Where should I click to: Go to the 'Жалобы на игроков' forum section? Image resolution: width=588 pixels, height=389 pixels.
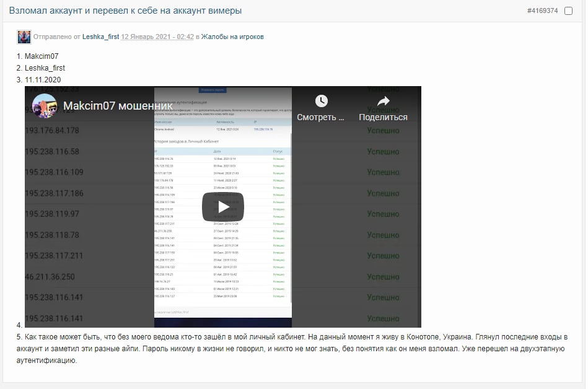pyautogui.click(x=232, y=37)
